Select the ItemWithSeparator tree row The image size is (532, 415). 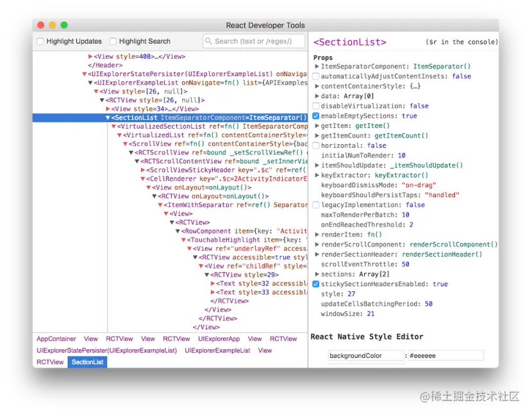click(x=170, y=205)
